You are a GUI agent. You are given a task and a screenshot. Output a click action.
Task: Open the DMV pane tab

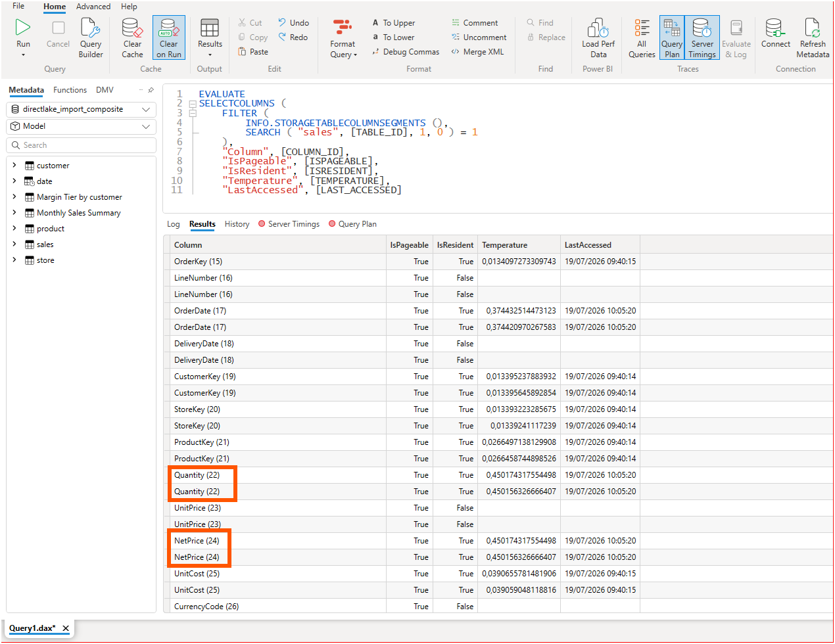point(105,90)
